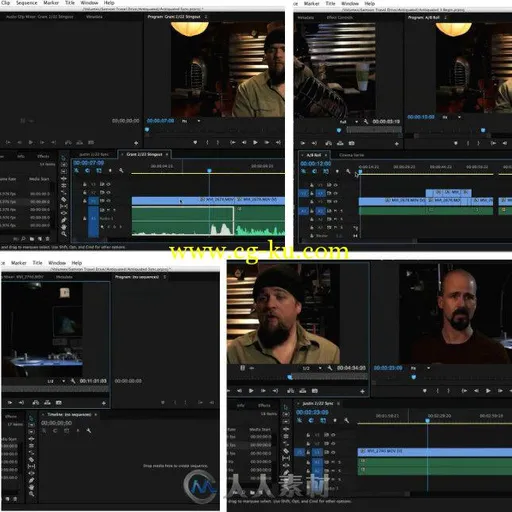
Task: Play the Grant Stringout program monitor
Action: pyautogui.click(x=255, y=143)
